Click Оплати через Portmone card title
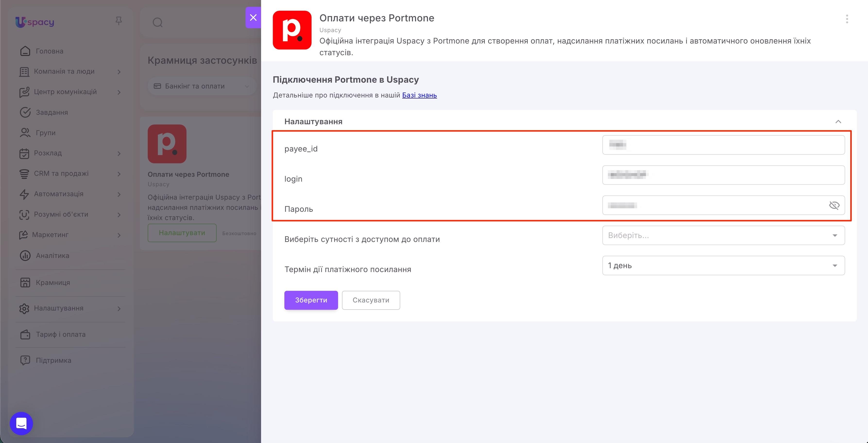 point(188,174)
